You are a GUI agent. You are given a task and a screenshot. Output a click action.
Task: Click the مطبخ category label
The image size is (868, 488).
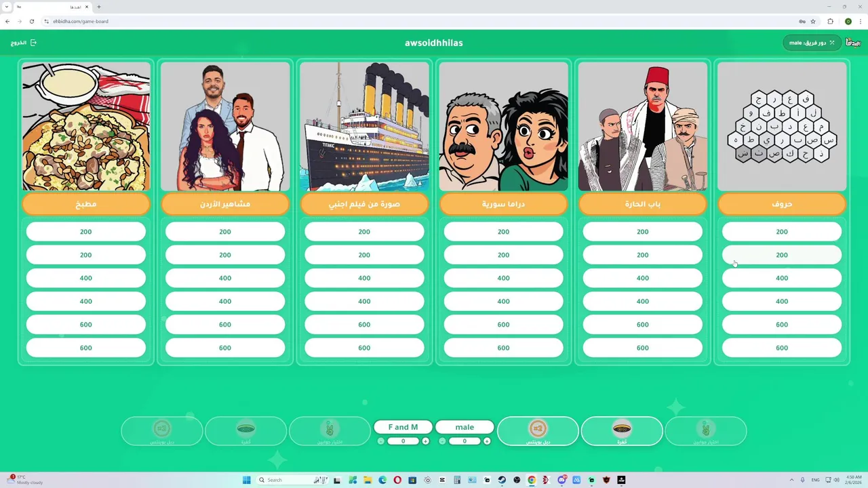[86, 203]
